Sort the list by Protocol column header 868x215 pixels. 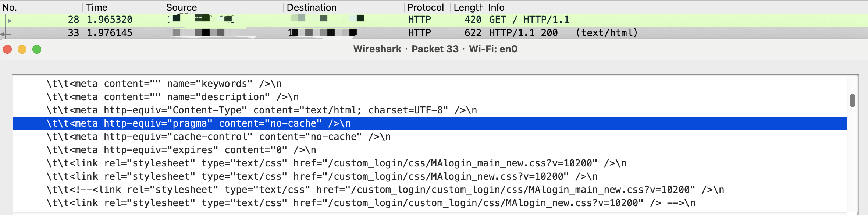coord(426,7)
